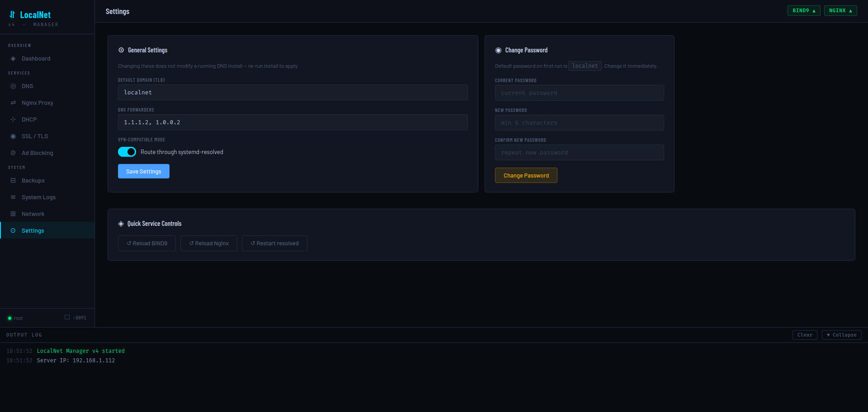Click the port :8091 square icon
The width and height of the screenshot is (868, 412).
(67, 317)
